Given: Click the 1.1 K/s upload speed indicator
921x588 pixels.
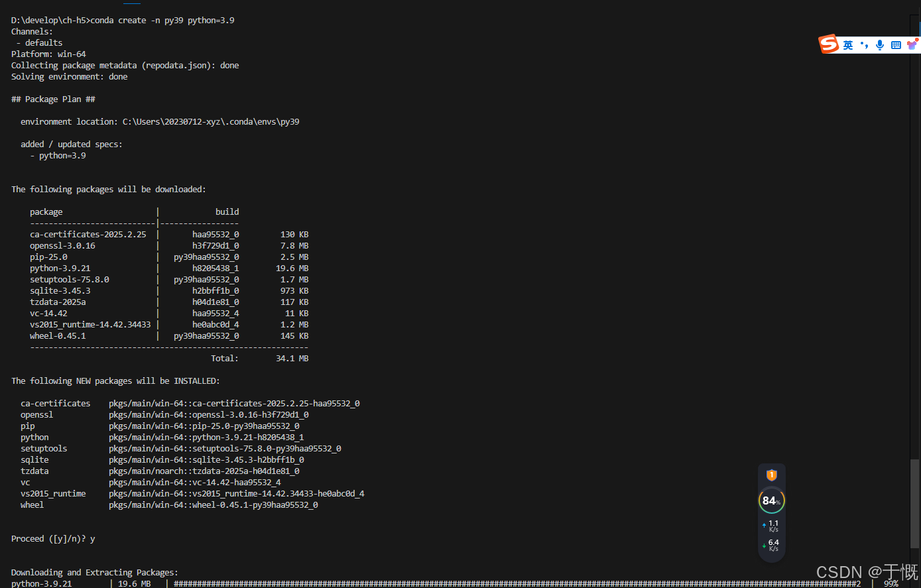Looking at the screenshot, I should coord(772,526).
